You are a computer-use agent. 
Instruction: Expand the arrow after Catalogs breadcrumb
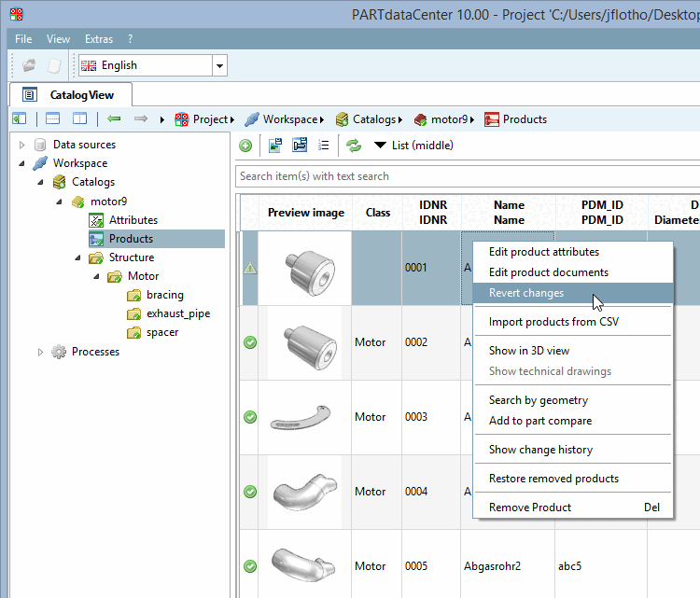point(400,120)
